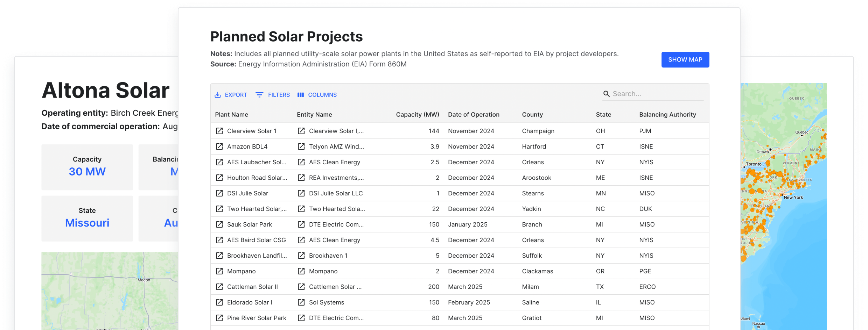
Task: Open plant link icon for AES Baird Solar CSG
Action: 219,240
